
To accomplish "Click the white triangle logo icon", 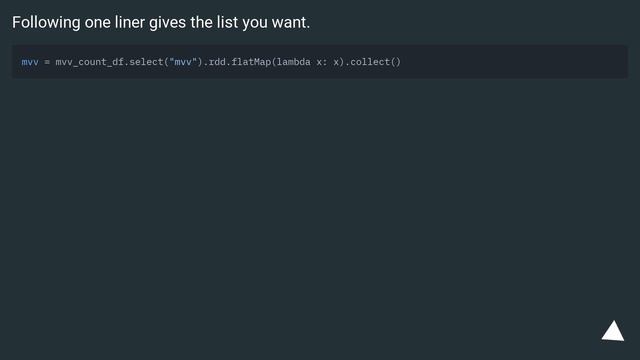I will click(x=613, y=331).
